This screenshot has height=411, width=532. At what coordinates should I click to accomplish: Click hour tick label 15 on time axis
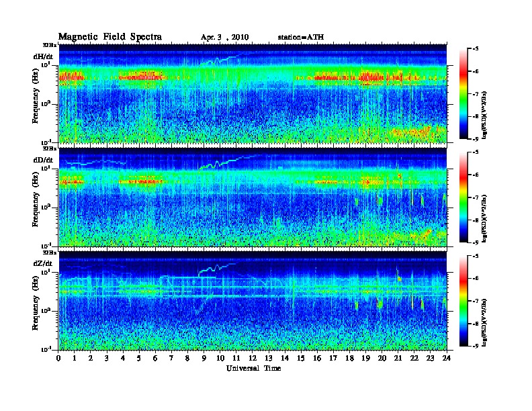301,358
